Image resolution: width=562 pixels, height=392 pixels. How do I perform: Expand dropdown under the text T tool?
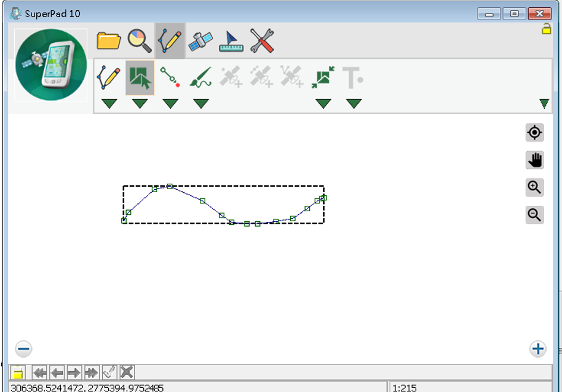point(354,104)
